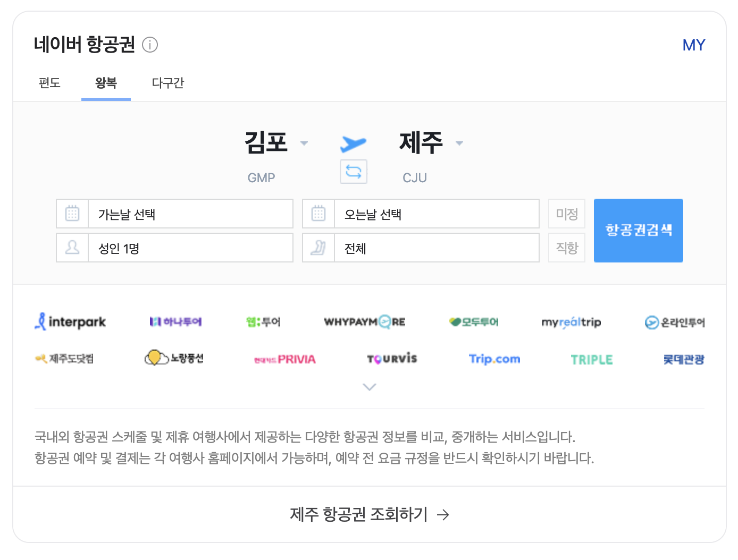The image size is (738, 560).
Task: Open the 하나투어 partner logo
Action: click(x=175, y=321)
